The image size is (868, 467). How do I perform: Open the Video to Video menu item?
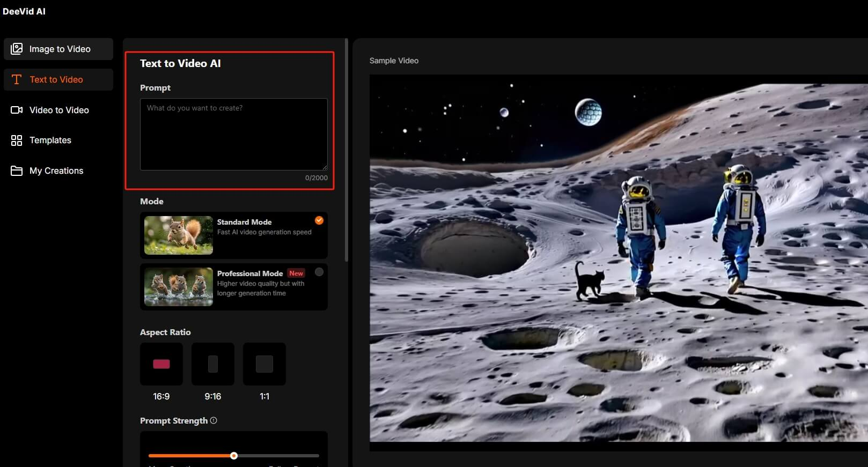[x=58, y=110]
